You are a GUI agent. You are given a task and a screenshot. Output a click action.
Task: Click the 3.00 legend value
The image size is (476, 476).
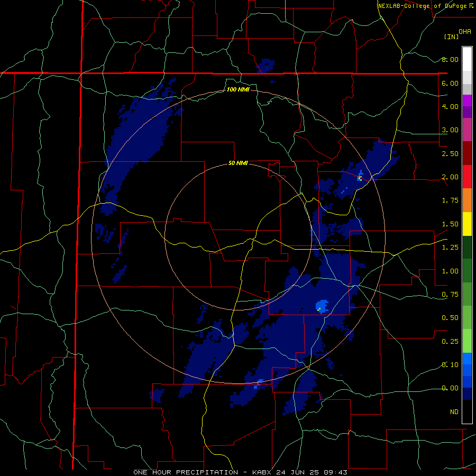pyautogui.click(x=450, y=130)
